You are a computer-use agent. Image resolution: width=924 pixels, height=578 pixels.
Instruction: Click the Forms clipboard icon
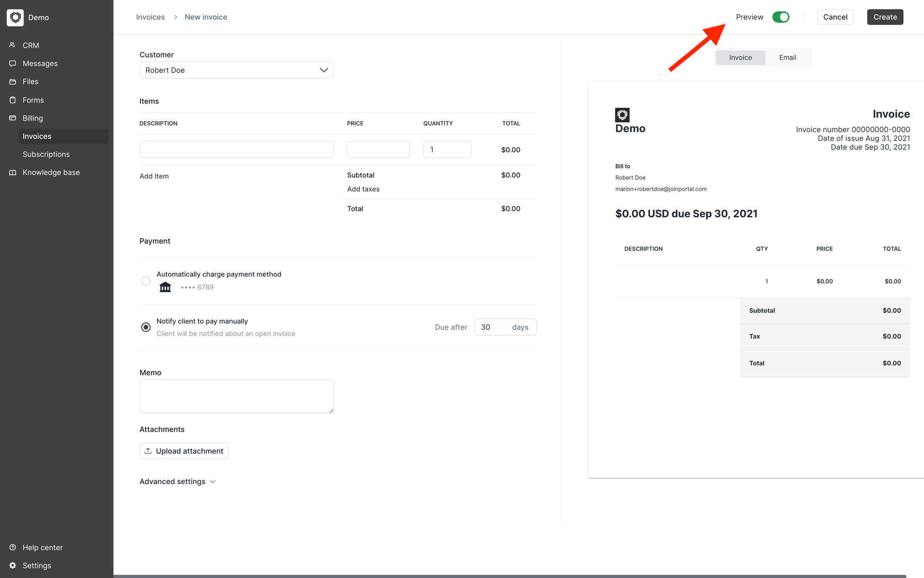tap(12, 100)
